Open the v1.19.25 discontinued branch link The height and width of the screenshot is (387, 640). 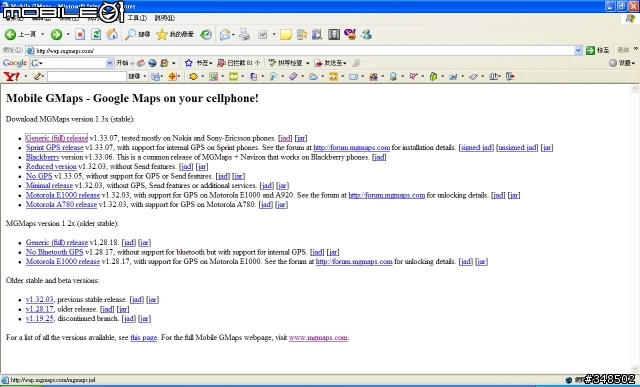(40, 318)
